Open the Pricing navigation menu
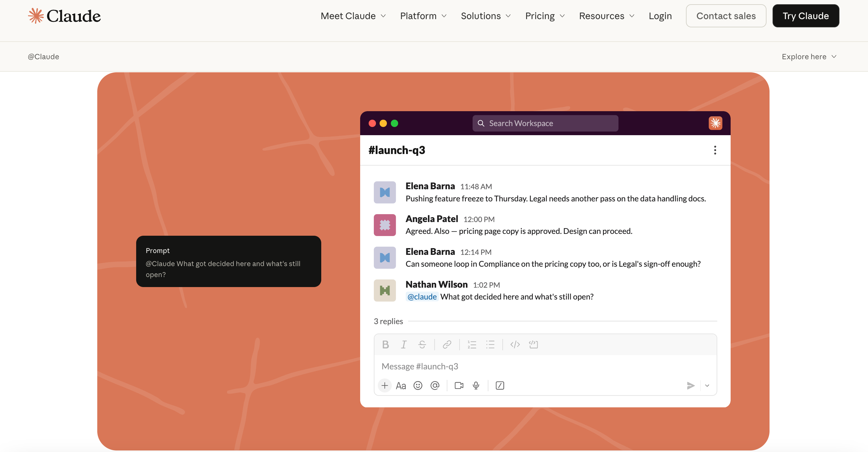Image resolution: width=868 pixels, height=452 pixels. coord(545,16)
